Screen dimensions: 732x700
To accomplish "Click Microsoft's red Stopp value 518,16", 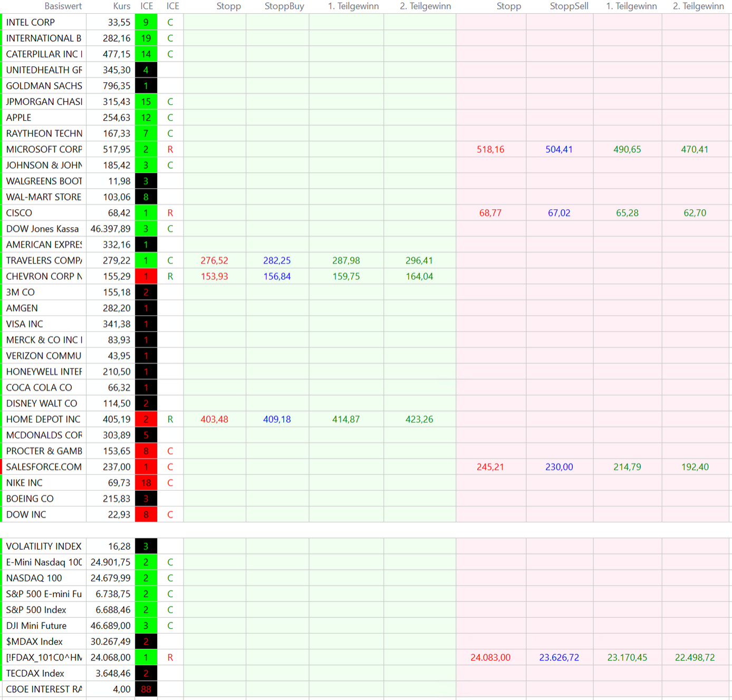I will click(490, 150).
